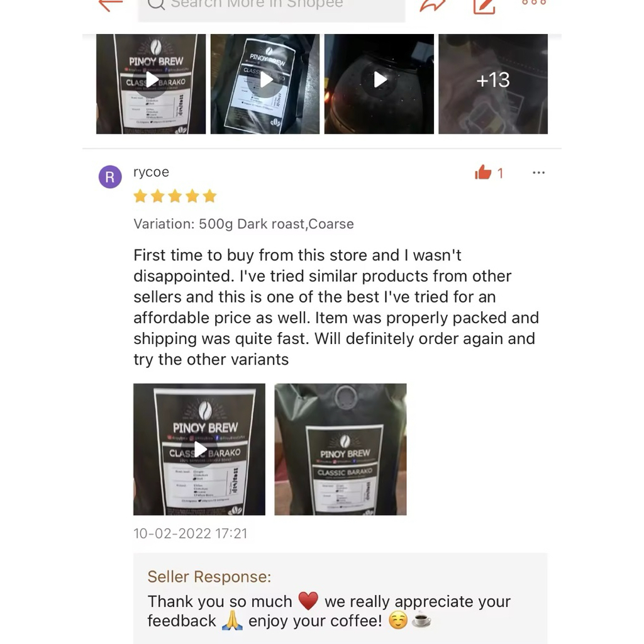Open the ellipsis options on rycoe's review
This screenshot has height=644, width=644.
coord(538,172)
